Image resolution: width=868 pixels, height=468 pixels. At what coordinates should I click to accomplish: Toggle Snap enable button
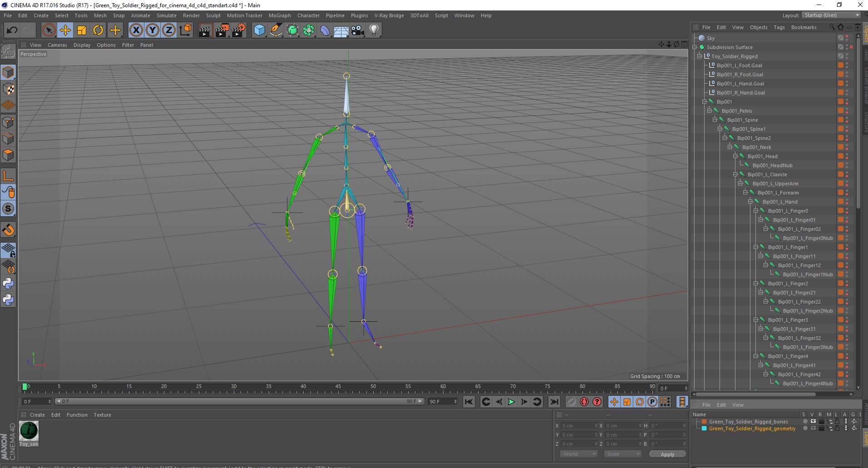point(8,229)
